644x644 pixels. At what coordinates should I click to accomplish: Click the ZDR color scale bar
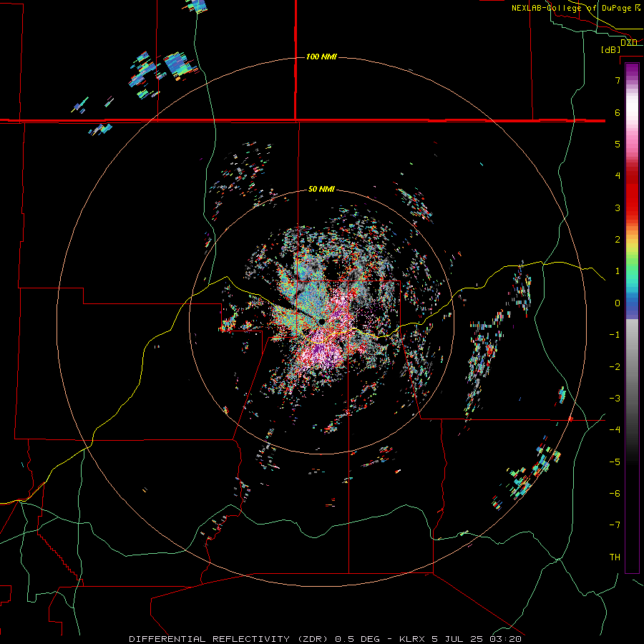632,318
